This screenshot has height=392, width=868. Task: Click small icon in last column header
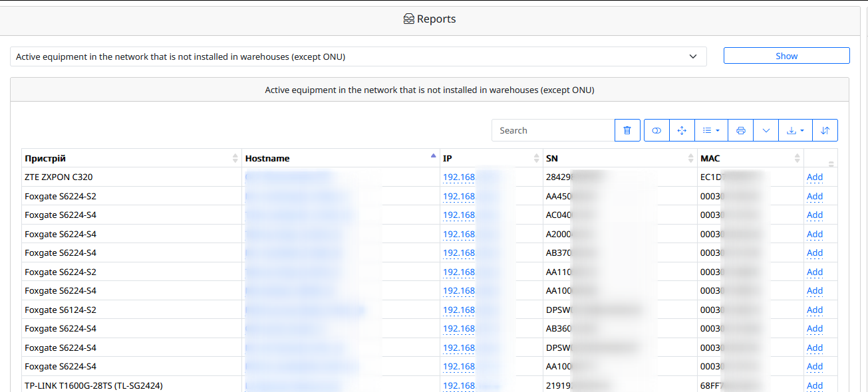[x=831, y=163]
